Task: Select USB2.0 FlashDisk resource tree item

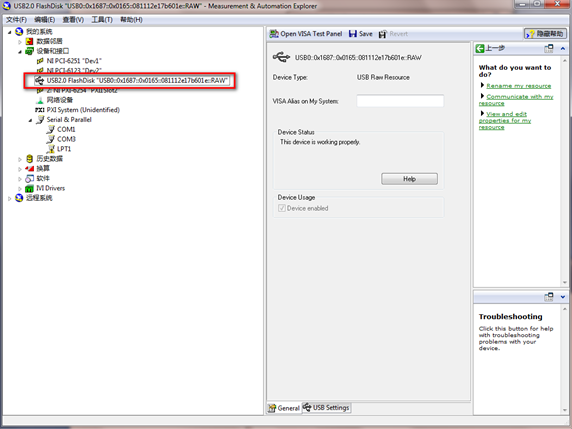Action: [137, 80]
